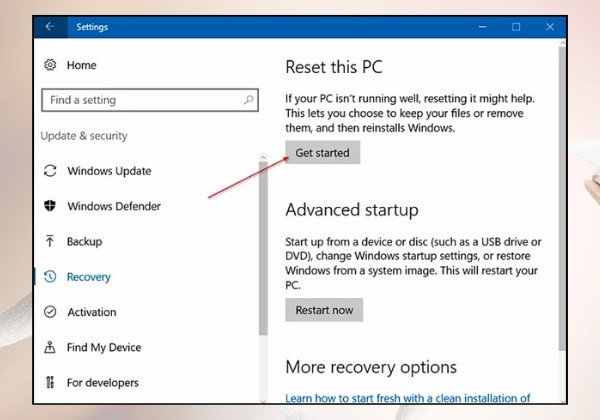The image size is (600, 420).
Task: Click the Windows Update refresh icon
Action: [x=50, y=171]
